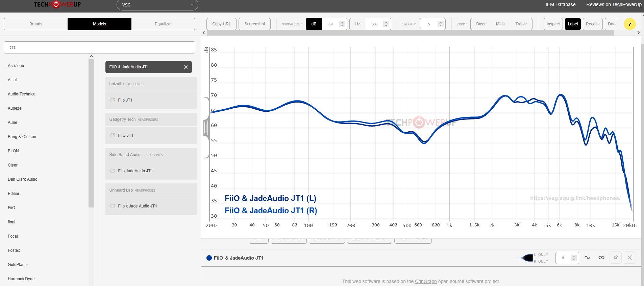Focus the JT1 search field
Viewport: 644px width, 286px height.
click(x=99, y=47)
